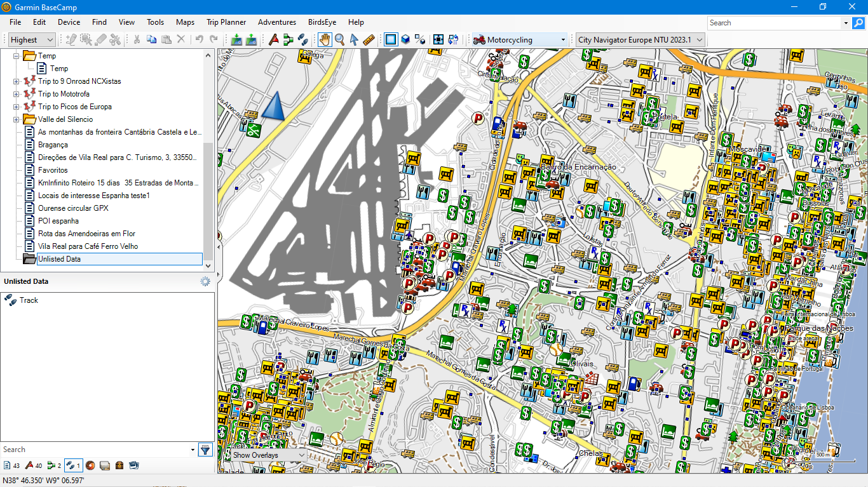
Task: Switch to 3D map view cube icon
Action: pos(405,39)
